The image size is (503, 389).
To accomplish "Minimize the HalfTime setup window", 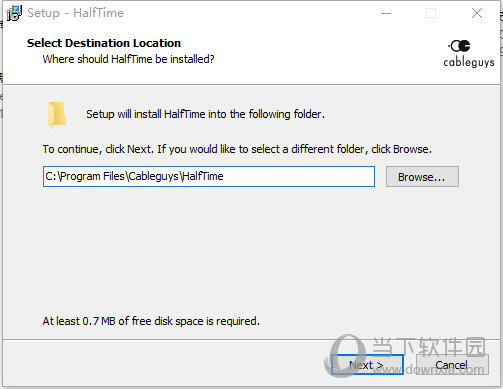I will click(386, 13).
